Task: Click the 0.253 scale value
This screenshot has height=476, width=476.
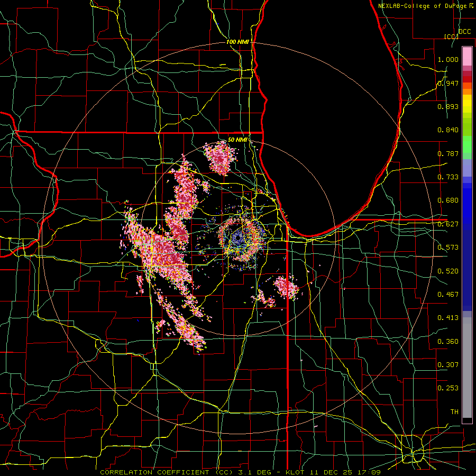Action: (448, 388)
